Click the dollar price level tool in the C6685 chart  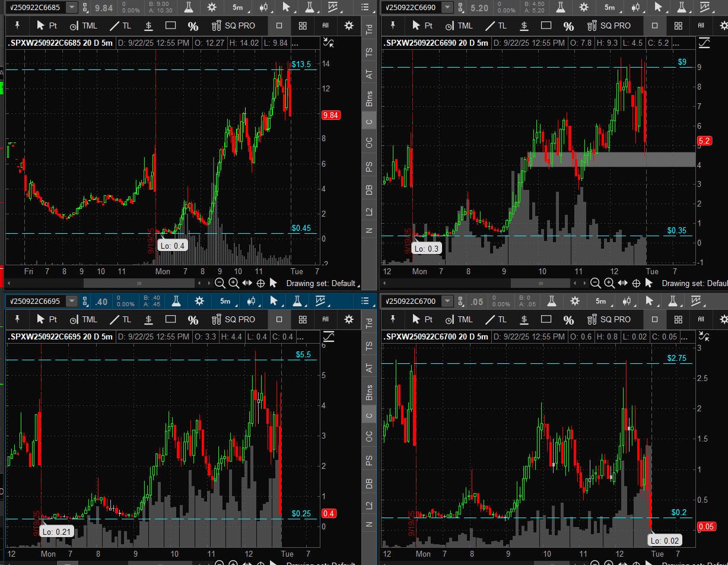148,26
